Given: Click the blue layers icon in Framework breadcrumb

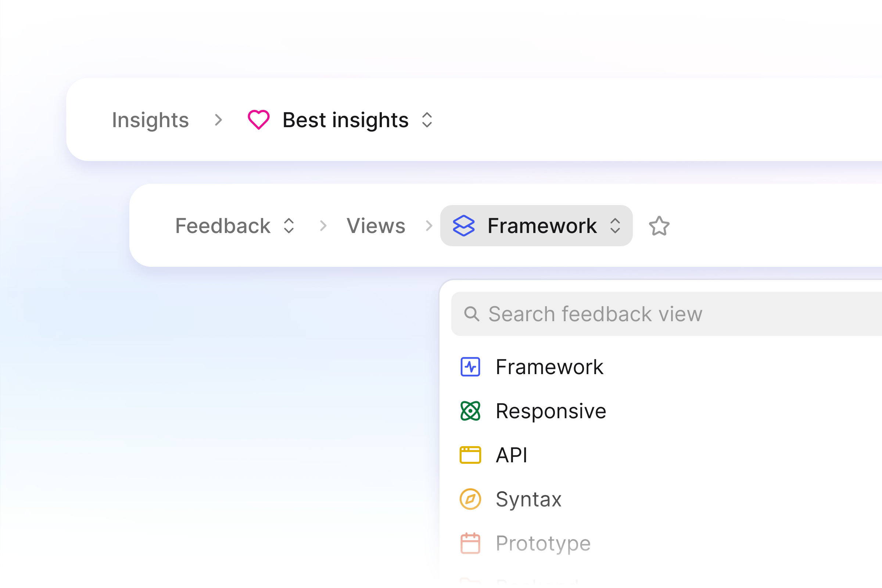Looking at the screenshot, I should pyautogui.click(x=464, y=226).
